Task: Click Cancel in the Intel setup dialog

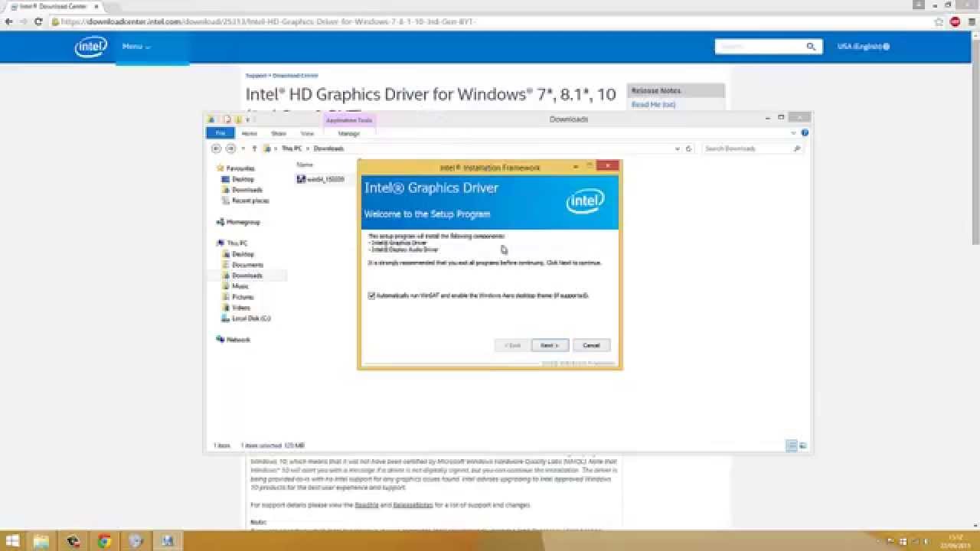Action: (591, 345)
